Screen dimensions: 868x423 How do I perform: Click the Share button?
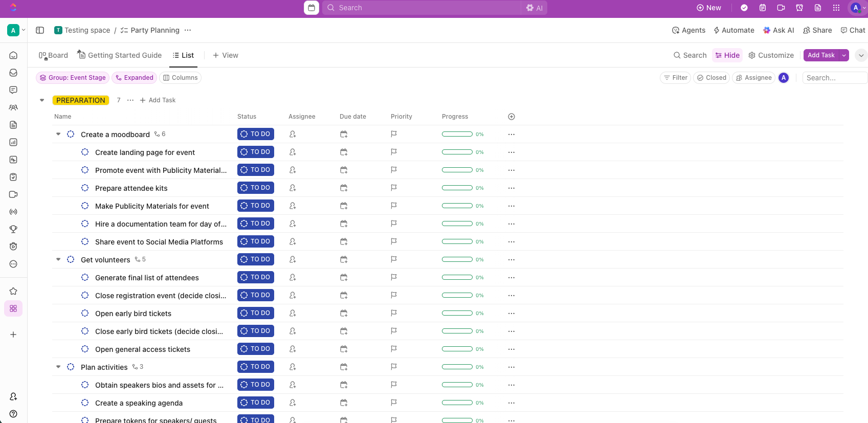click(x=817, y=30)
